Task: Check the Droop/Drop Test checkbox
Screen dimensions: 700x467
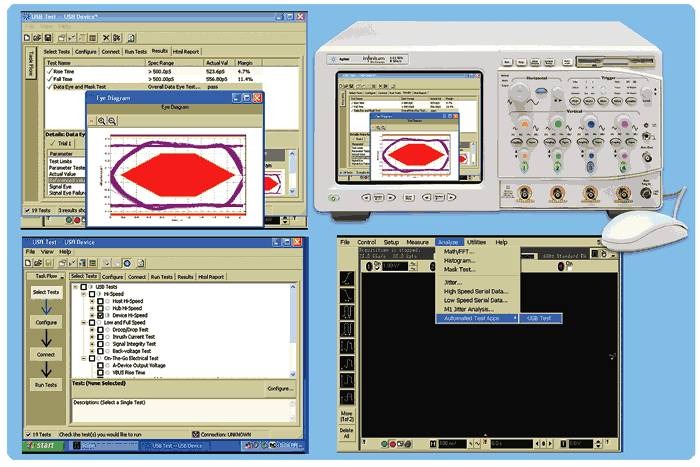Action: pyautogui.click(x=100, y=329)
